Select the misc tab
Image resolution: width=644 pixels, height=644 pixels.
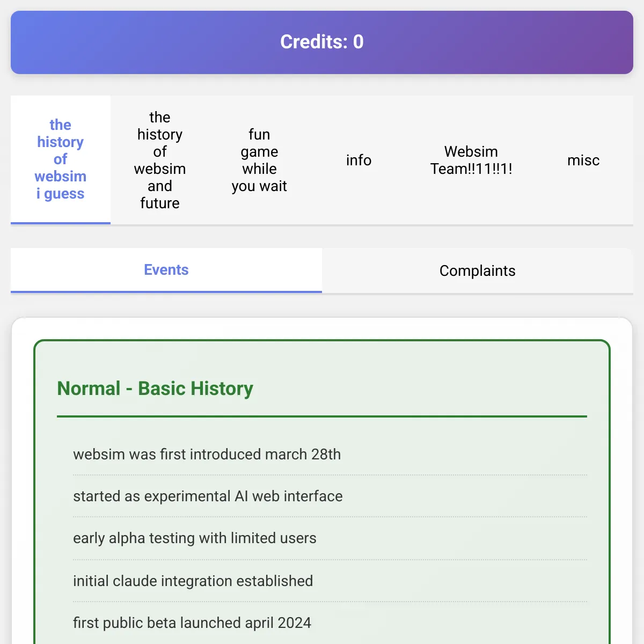pos(583,160)
